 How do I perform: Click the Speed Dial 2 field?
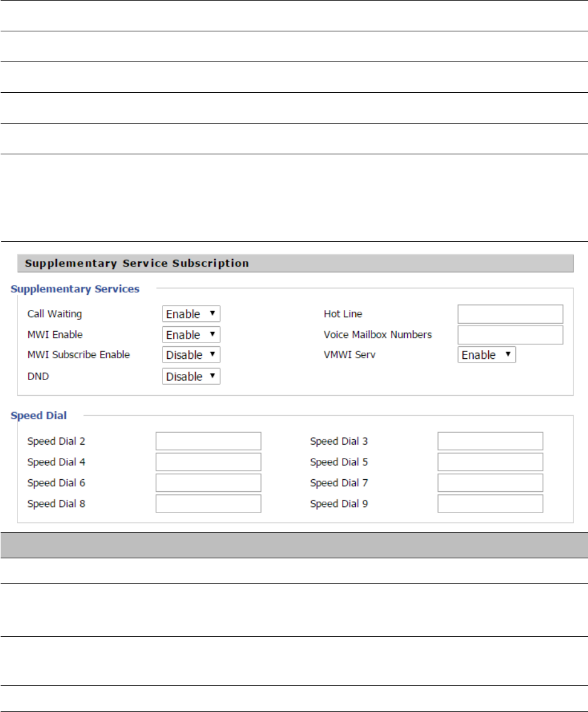[x=208, y=441]
